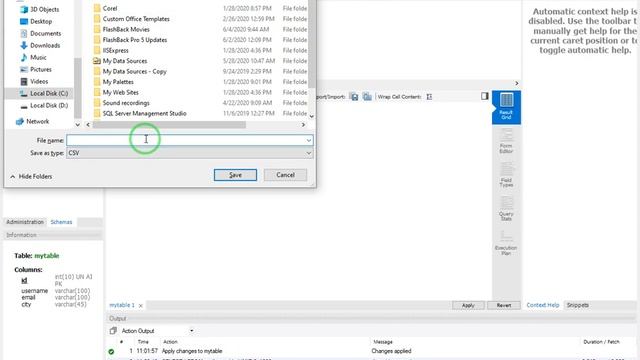The image size is (640, 360).
Task: Select My Data Sources folder icon
Action: click(x=97, y=61)
